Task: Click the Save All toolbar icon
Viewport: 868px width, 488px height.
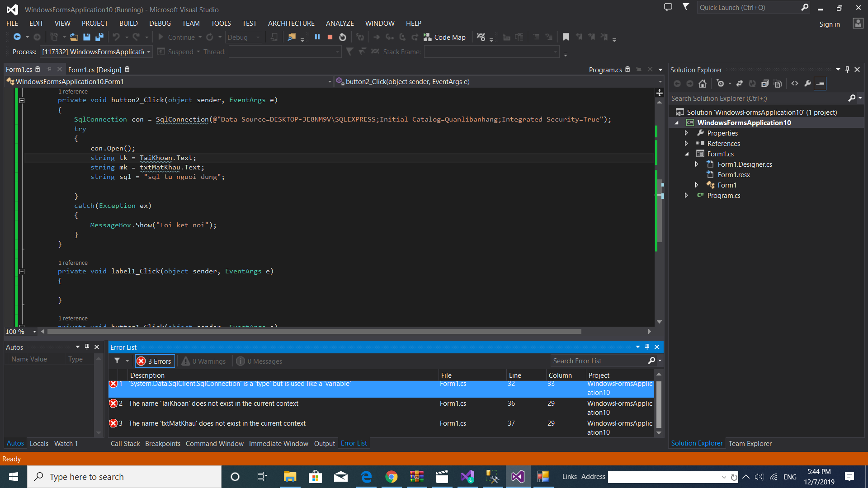Action: tap(99, 37)
